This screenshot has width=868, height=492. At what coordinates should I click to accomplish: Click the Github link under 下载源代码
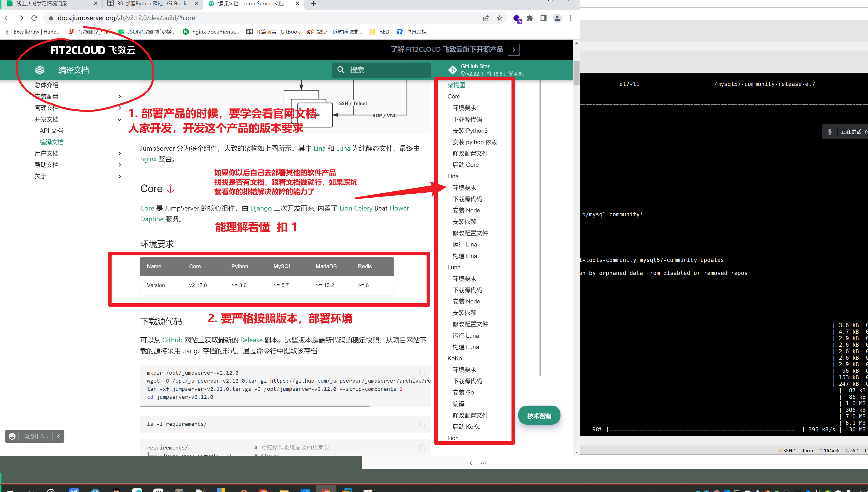click(x=172, y=340)
